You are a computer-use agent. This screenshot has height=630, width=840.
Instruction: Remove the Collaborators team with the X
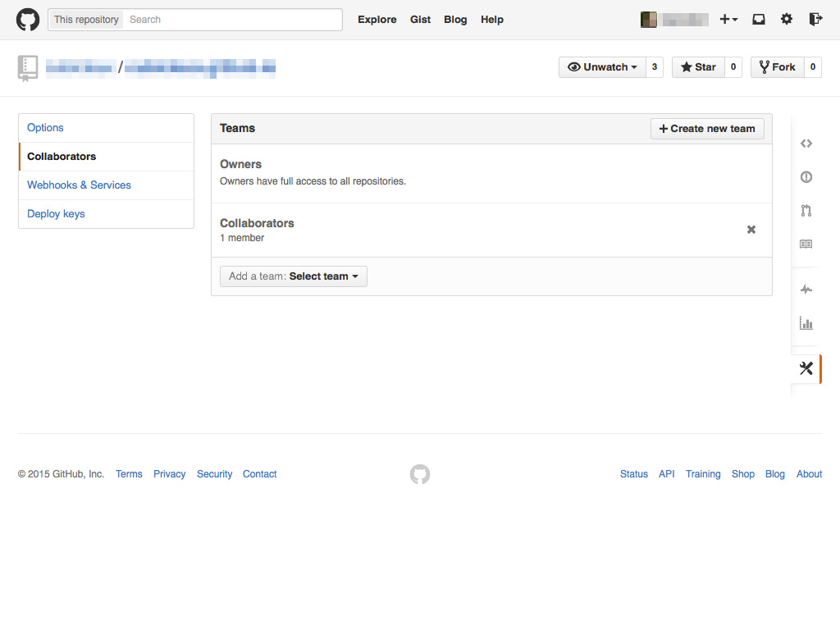point(751,230)
